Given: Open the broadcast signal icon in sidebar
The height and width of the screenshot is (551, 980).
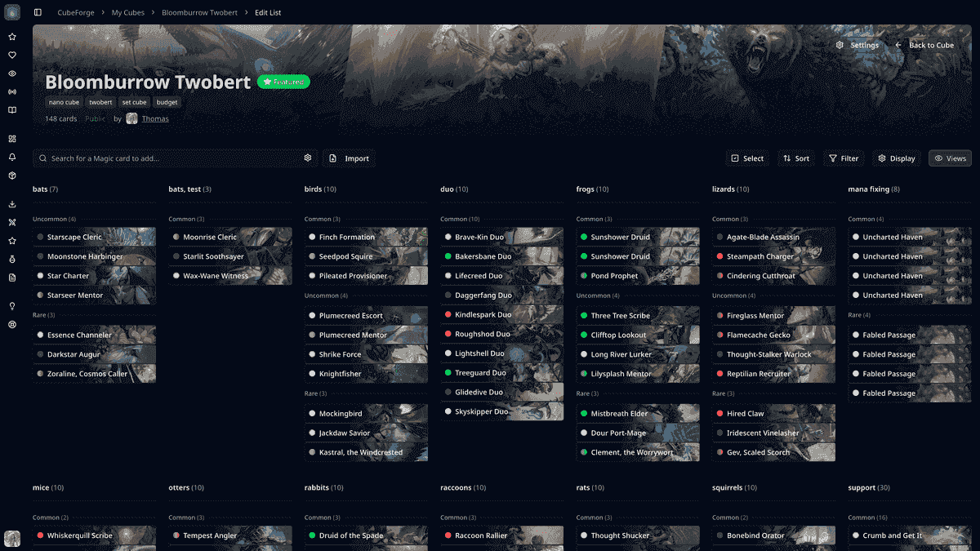Looking at the screenshot, I should point(12,91).
